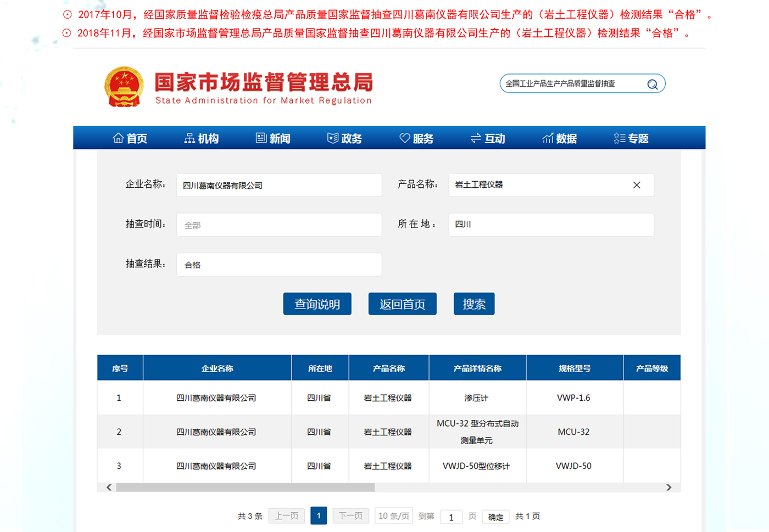
Task: Click the 返回首页 button
Action: click(402, 304)
